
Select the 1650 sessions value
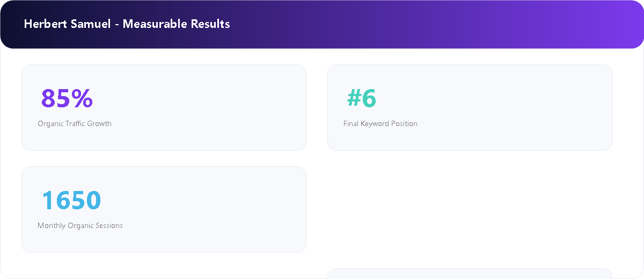point(71,200)
